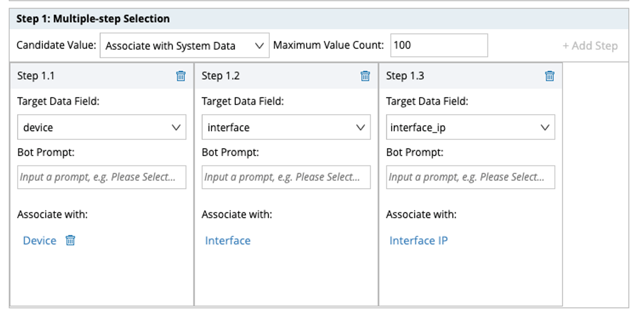644x323 pixels.
Task: Select the Step 1.1 panel header
Action: click(91, 76)
